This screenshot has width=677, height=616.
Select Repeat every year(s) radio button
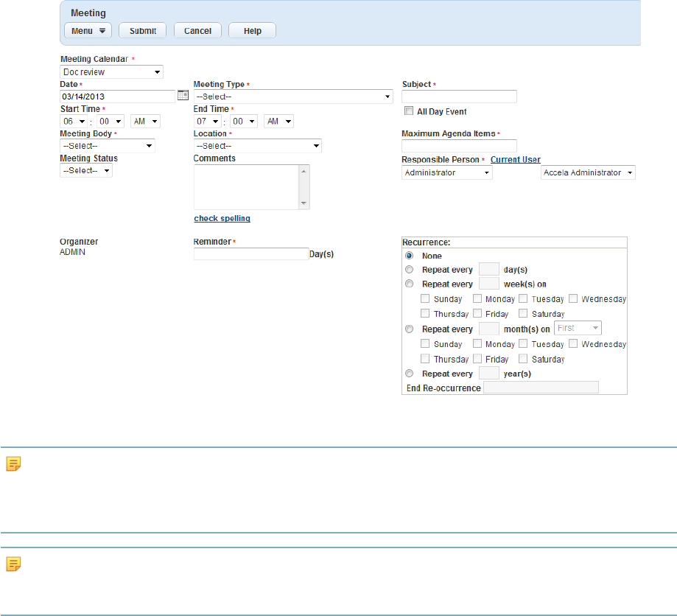pos(410,374)
